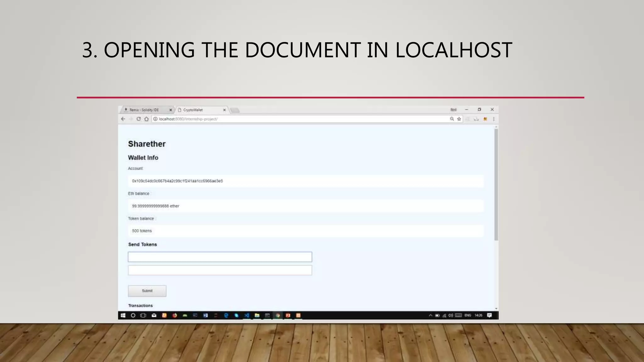Click the page vertical scrollbar
Image resolution: width=644 pixels, height=362 pixels.
pyautogui.click(x=496, y=185)
